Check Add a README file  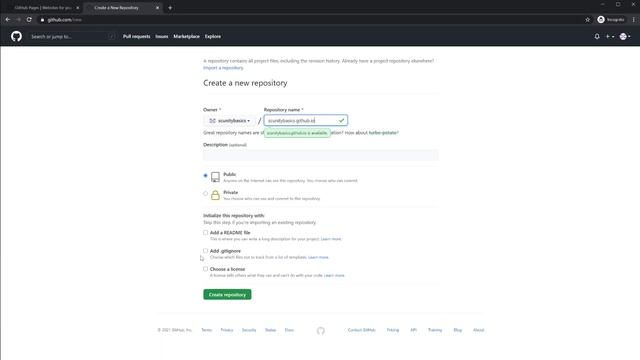click(205, 233)
